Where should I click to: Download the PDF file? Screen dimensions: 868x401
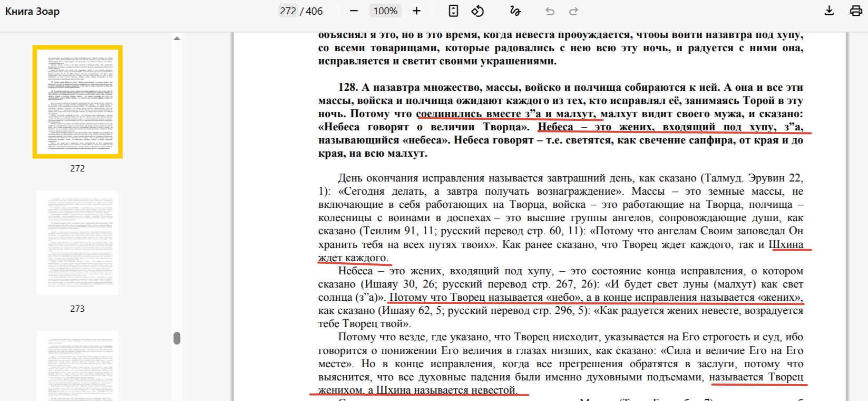pyautogui.click(x=829, y=11)
